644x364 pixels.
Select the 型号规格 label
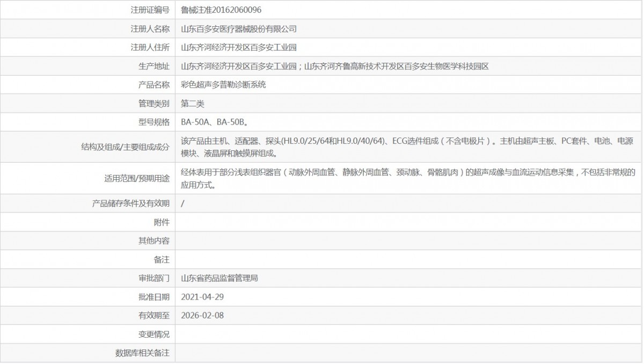tap(154, 122)
